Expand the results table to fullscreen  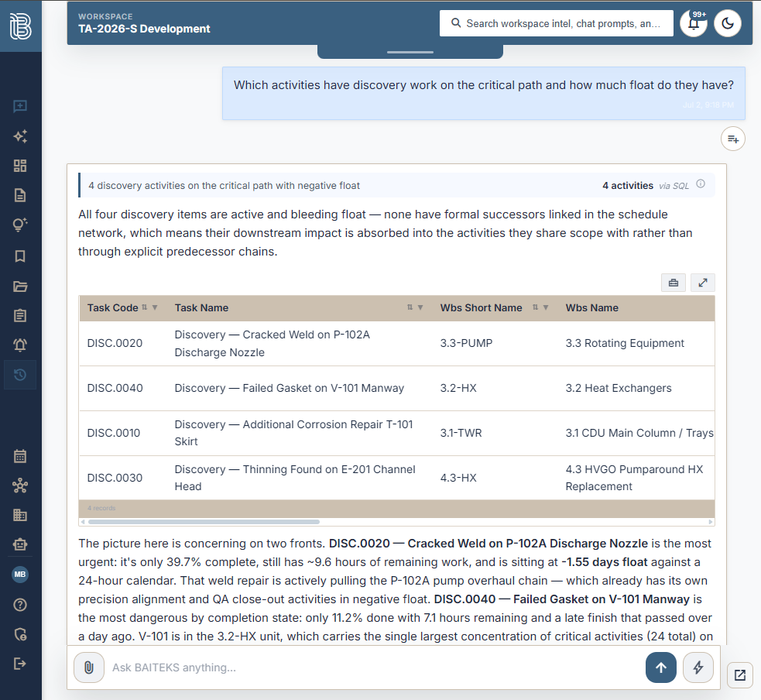pyautogui.click(x=702, y=283)
